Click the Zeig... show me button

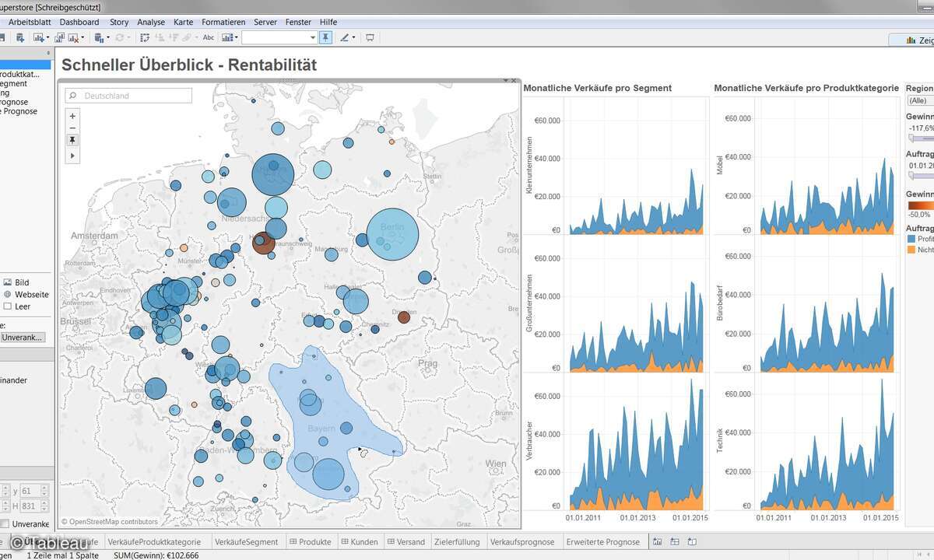(912, 40)
